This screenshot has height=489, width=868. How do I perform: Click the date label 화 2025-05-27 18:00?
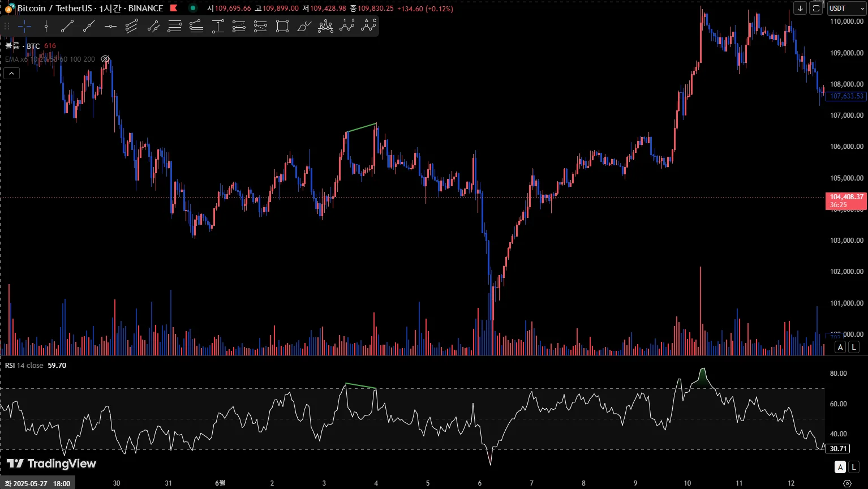pos(38,483)
